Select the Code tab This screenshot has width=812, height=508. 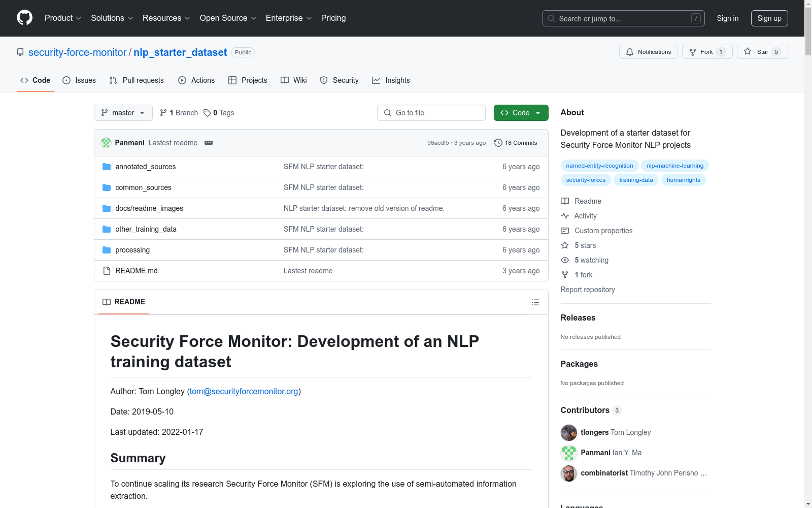(x=35, y=80)
